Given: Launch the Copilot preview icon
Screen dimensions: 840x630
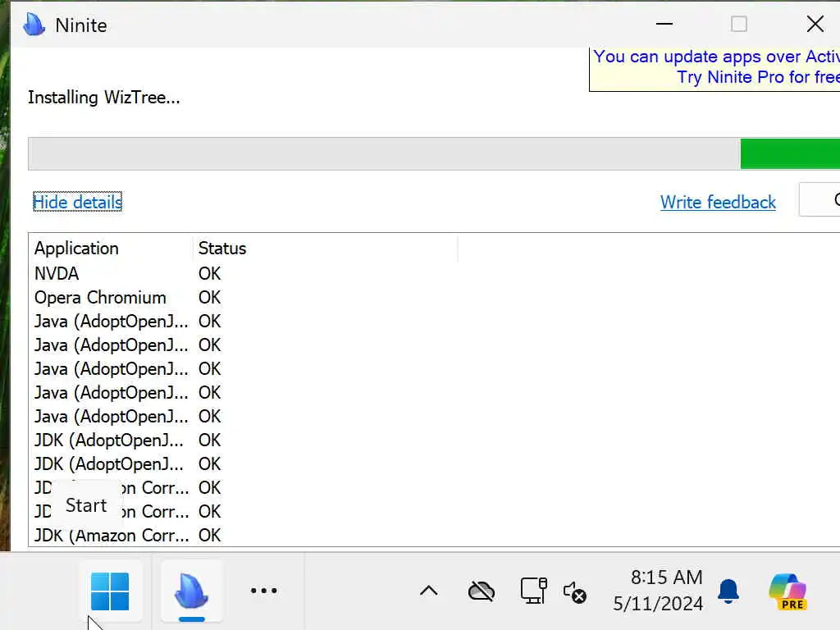Looking at the screenshot, I should coord(787,591).
